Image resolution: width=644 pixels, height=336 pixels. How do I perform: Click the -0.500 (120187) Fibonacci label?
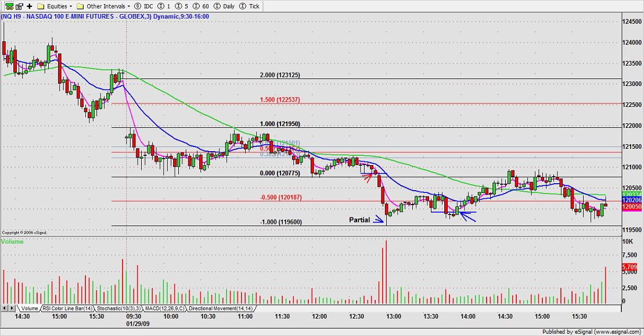(x=280, y=198)
